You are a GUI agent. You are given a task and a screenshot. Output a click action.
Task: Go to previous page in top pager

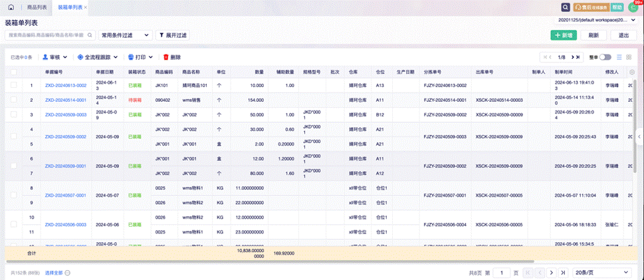tap(550, 57)
